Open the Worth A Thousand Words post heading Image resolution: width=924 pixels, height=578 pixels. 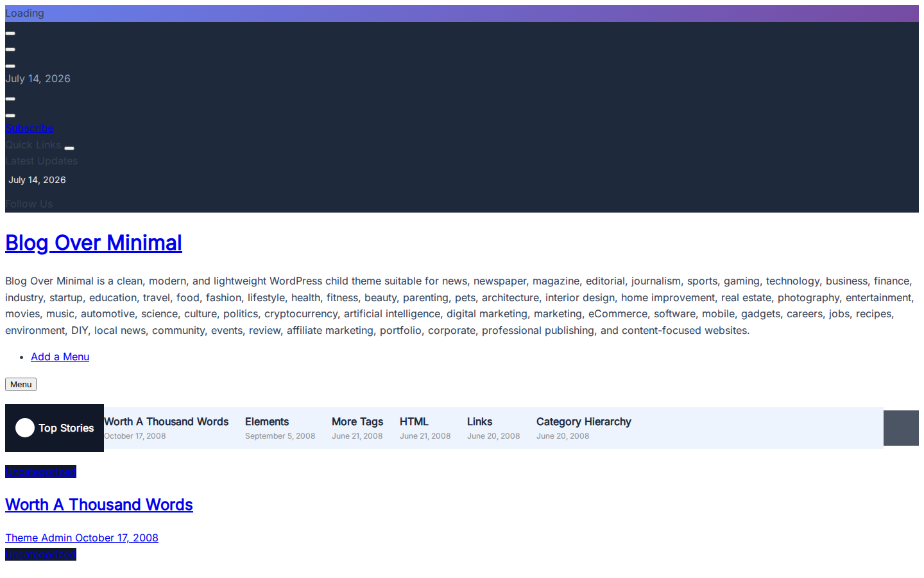(99, 505)
